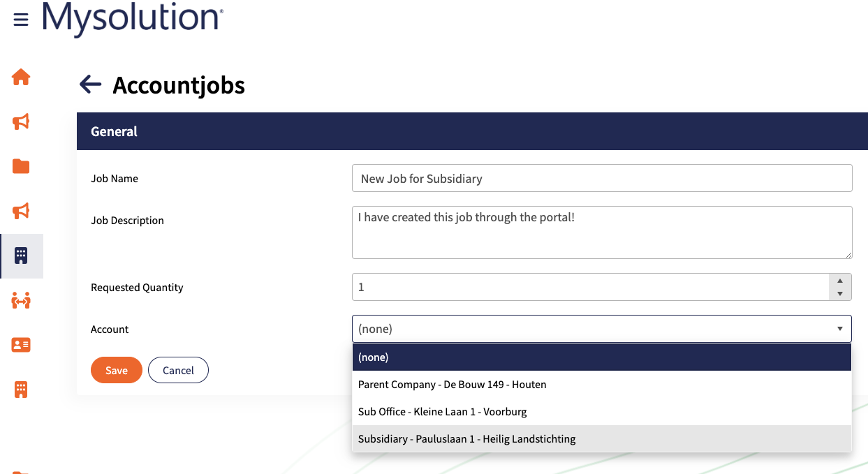Decrease Requested Quantity with the down arrow
This screenshot has height=474, width=868.
coord(840,294)
